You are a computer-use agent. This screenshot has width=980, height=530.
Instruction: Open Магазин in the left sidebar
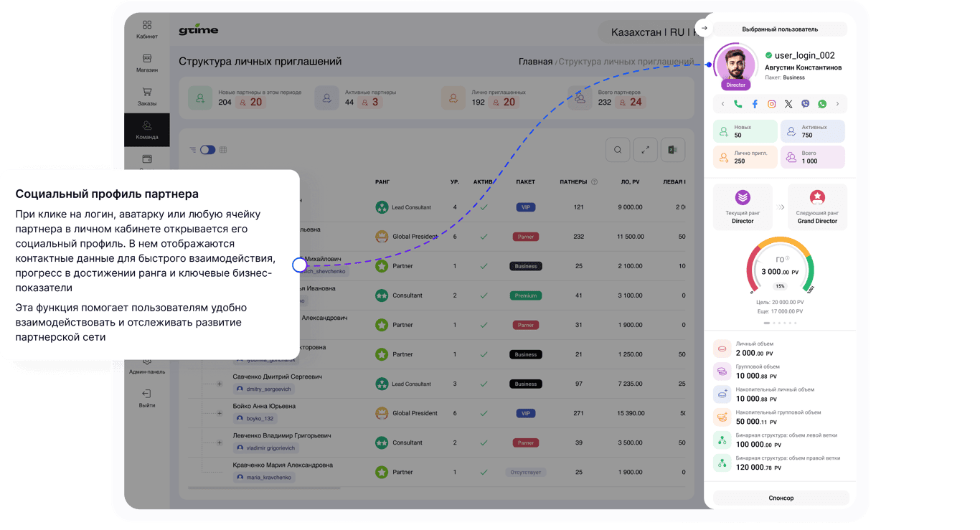(x=147, y=63)
